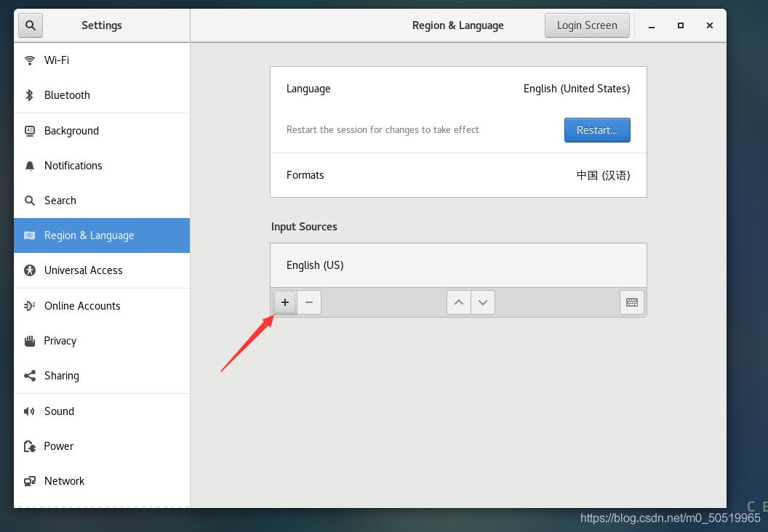Open Sharing settings via its icon
The width and height of the screenshot is (768, 532).
coord(29,376)
